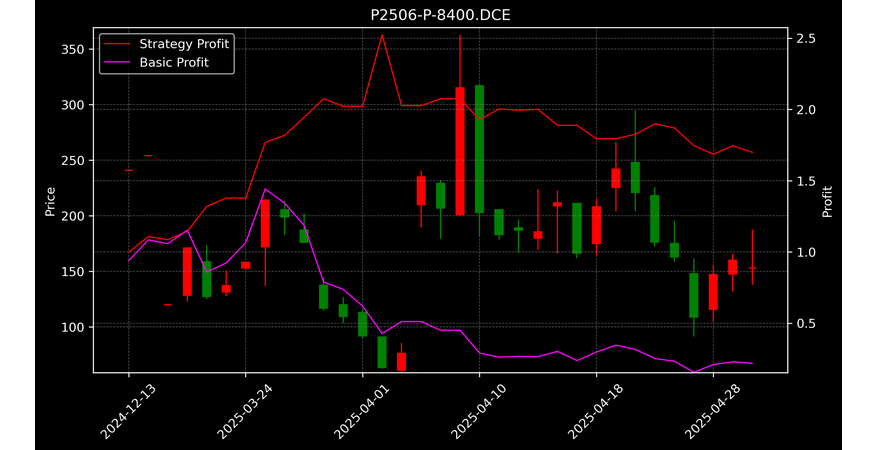
Task: Click the 200 price tick label
Action: coord(73,216)
